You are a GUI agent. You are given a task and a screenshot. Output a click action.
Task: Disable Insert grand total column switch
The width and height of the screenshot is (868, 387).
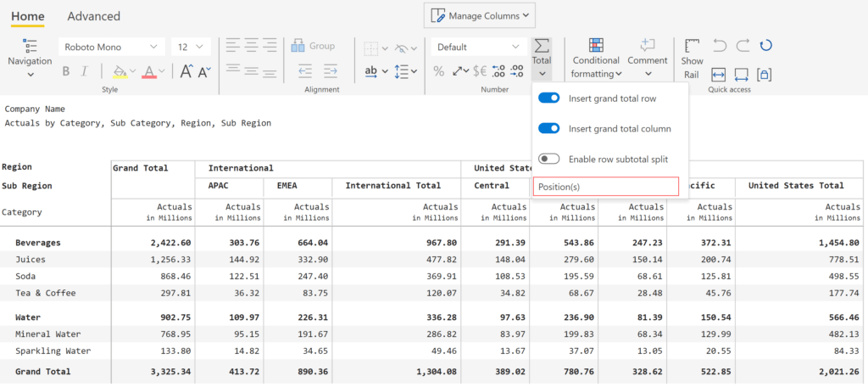pyautogui.click(x=549, y=129)
